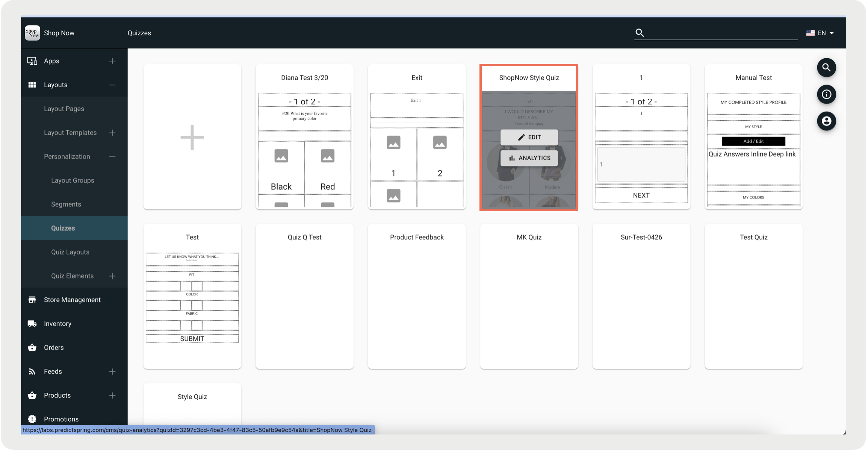The width and height of the screenshot is (868, 451).
Task: Click the header search magnifier icon
Action: click(640, 33)
